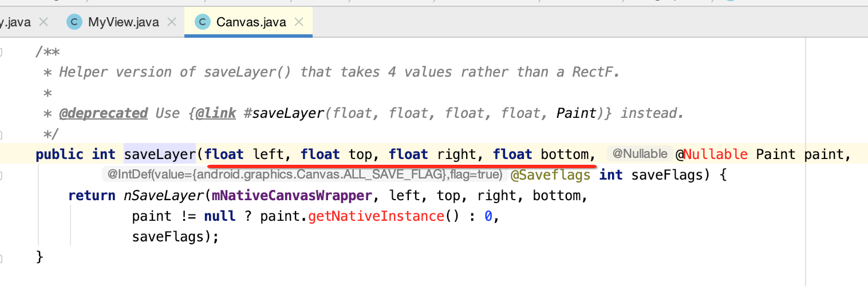Click the 'float top' parameter in the signature
868x286 pixels.
pyautogui.click(x=336, y=154)
